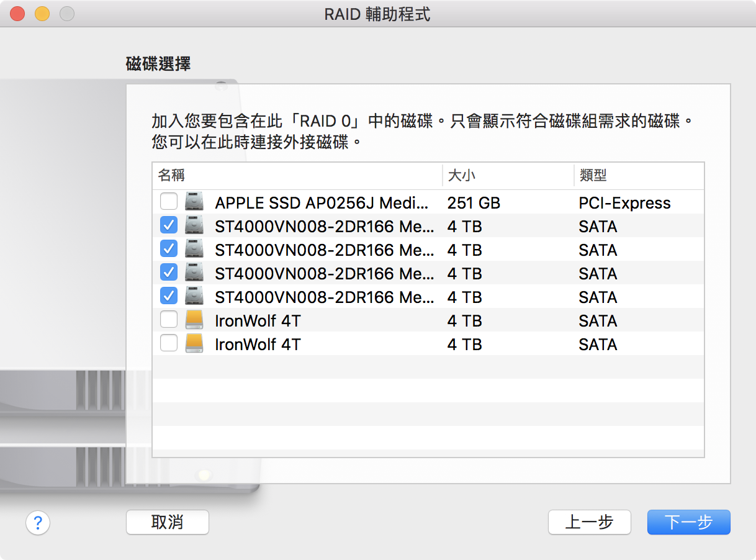Proceed with the 下一步 button
The width and height of the screenshot is (756, 560).
pyautogui.click(x=688, y=522)
